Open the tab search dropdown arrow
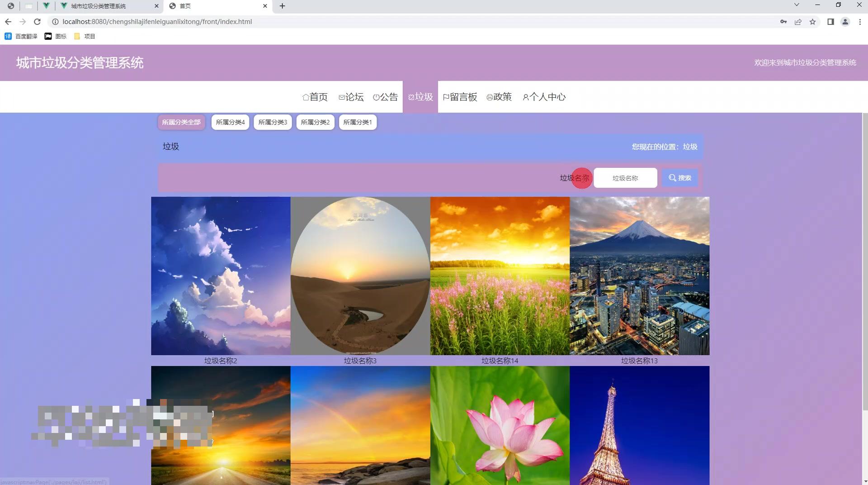 coord(796,5)
